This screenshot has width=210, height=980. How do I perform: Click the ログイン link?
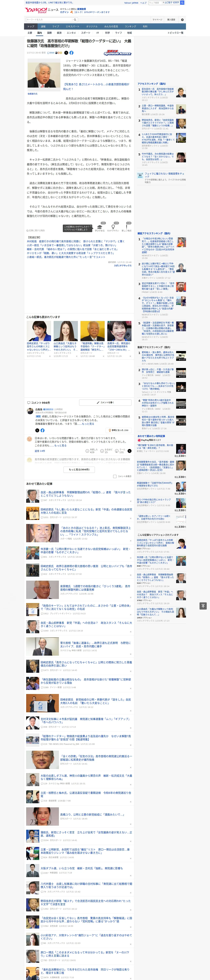click(64, 12)
